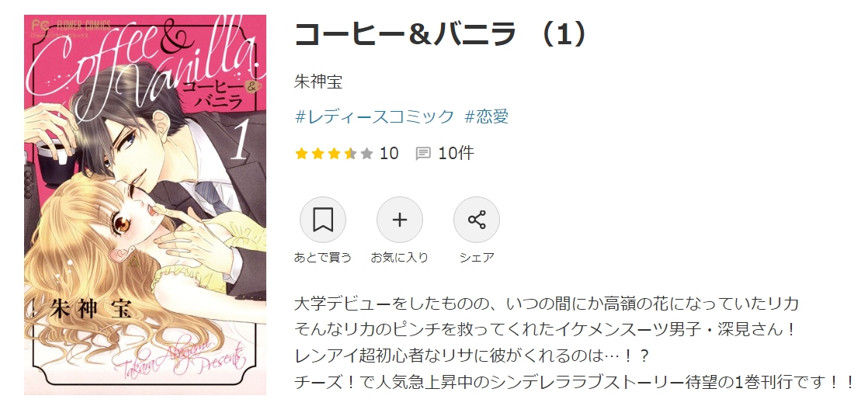Click the third yellow rating star
Viewport: 868px width, 420px height.
tap(334, 153)
